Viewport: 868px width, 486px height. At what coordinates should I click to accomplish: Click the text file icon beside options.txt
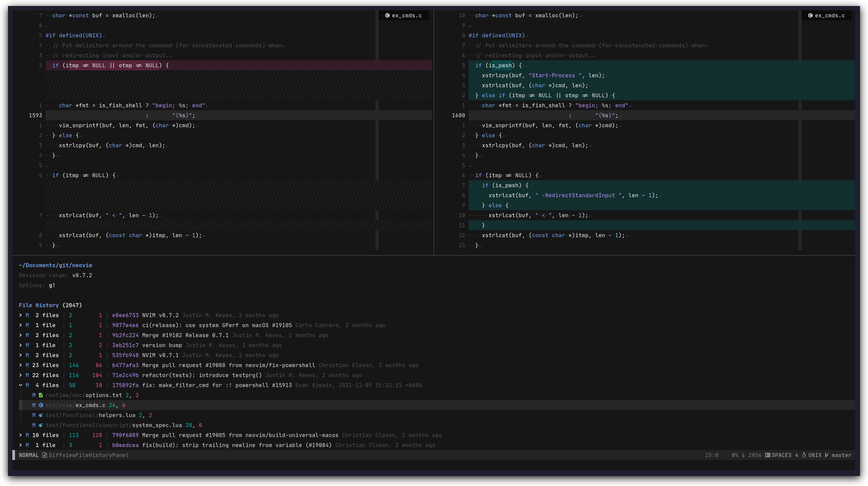tap(40, 395)
